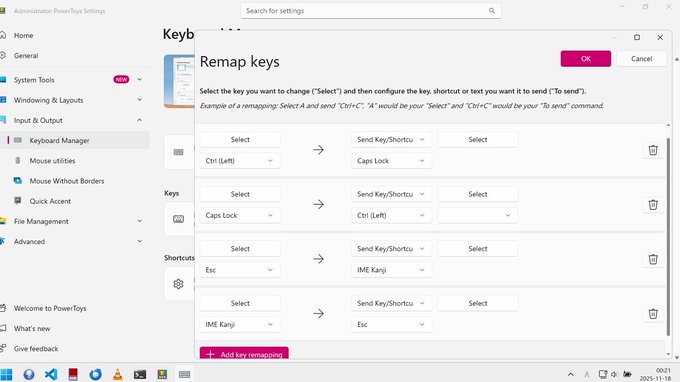This screenshot has height=382, width=680.
Task: Click the plus icon on Add key remapping
Action: (210, 355)
